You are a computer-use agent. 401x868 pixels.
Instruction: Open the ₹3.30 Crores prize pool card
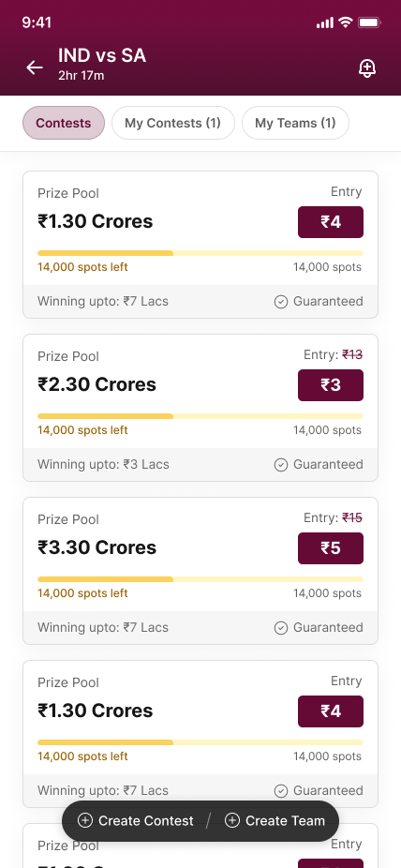(200, 571)
